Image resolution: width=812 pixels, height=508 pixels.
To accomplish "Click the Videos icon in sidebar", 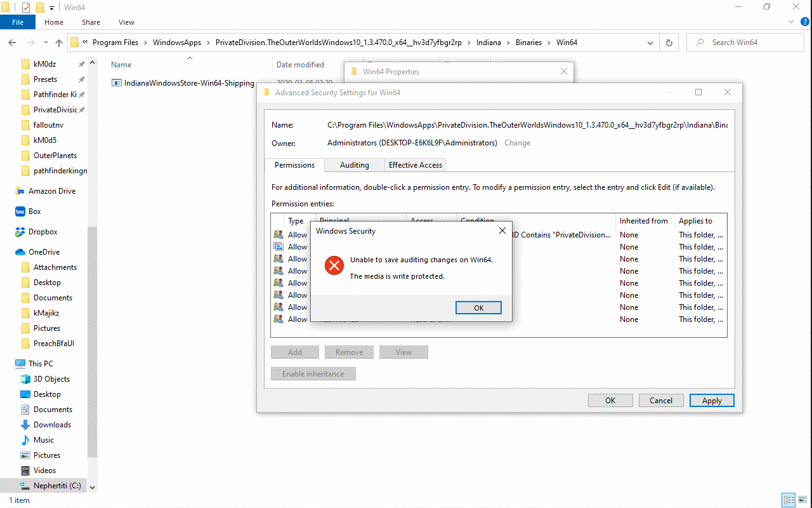I will 25,471.
